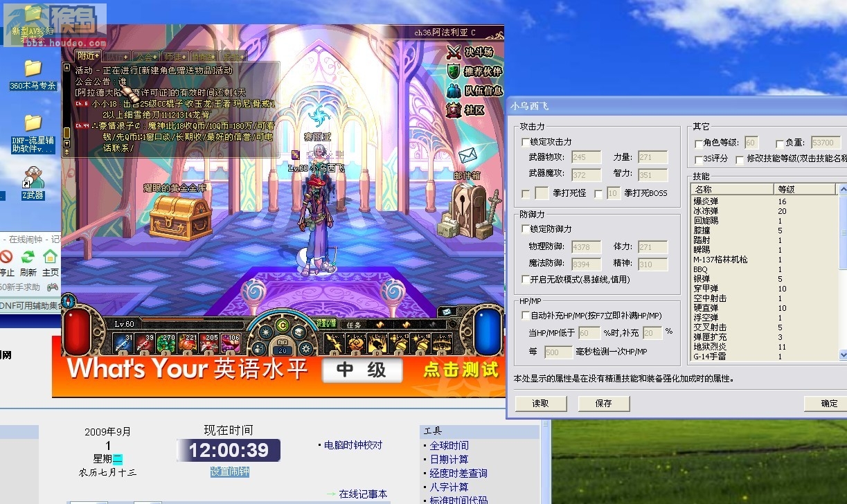Click the chat window scroll-up arrow

click(x=67, y=68)
